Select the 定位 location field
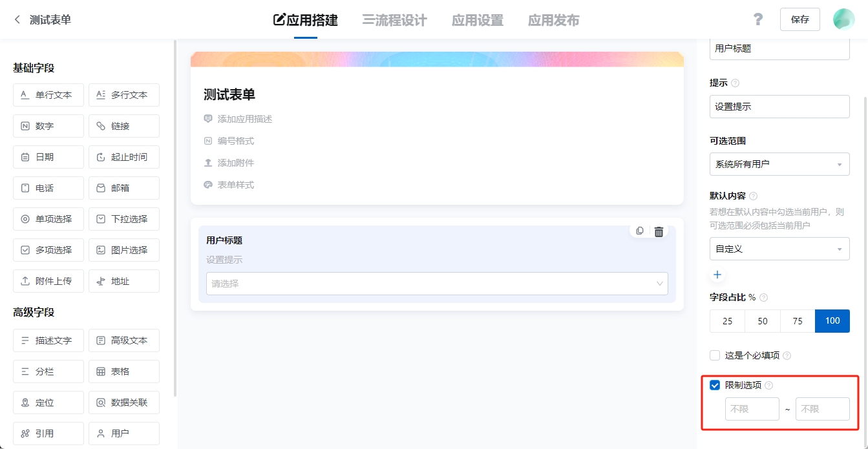 (x=48, y=402)
